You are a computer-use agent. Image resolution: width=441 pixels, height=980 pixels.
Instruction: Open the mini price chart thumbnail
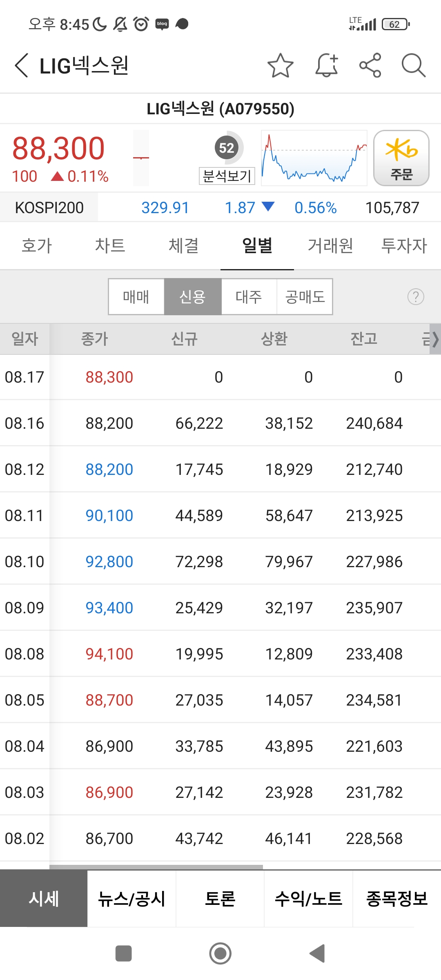[x=314, y=158]
